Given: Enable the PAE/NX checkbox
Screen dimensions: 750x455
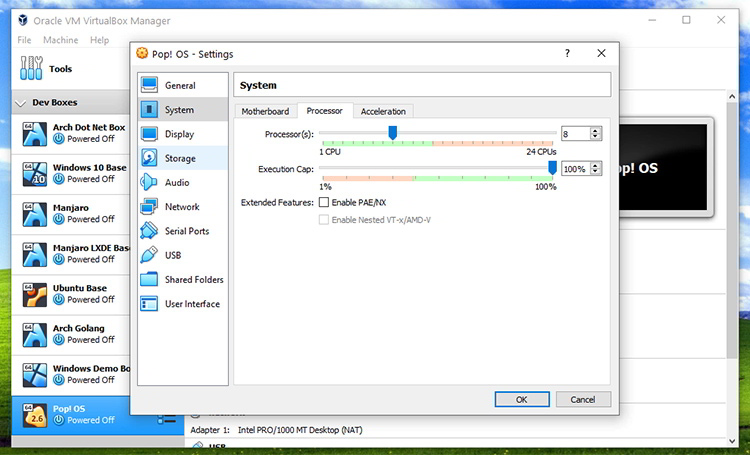Looking at the screenshot, I should (324, 202).
